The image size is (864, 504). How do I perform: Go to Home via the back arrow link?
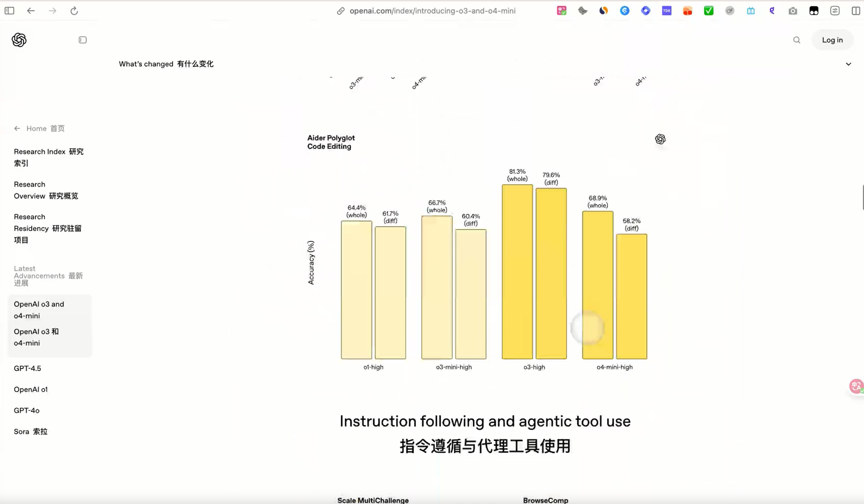coord(39,129)
